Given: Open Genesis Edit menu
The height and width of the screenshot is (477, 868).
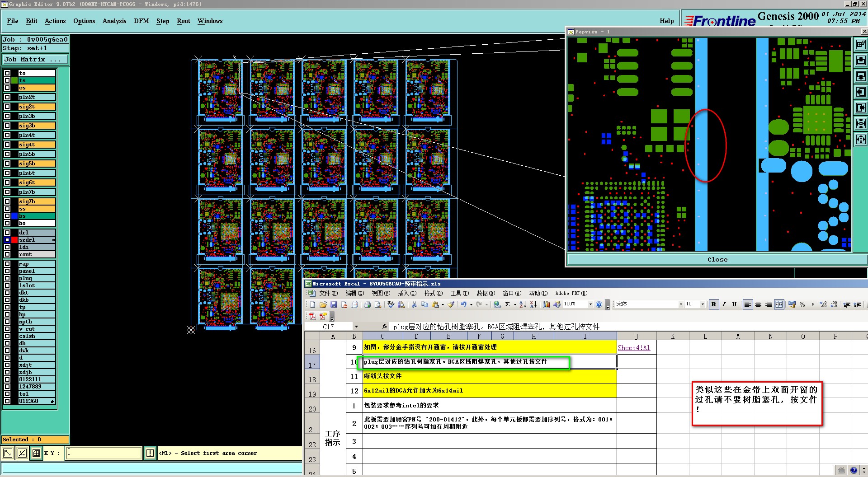Looking at the screenshot, I should coord(32,21).
